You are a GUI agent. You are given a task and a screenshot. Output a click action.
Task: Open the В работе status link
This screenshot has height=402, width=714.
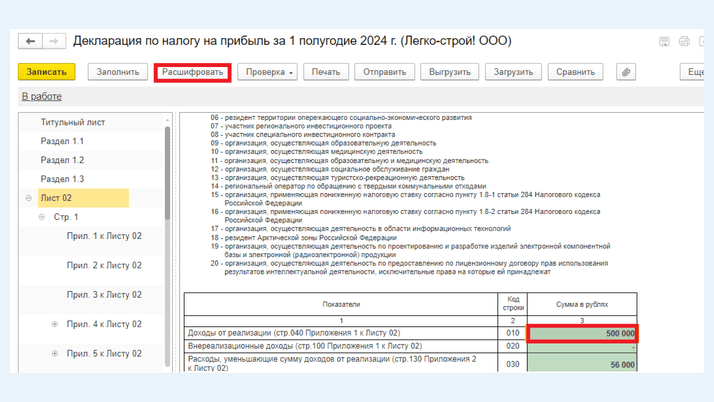[41, 97]
